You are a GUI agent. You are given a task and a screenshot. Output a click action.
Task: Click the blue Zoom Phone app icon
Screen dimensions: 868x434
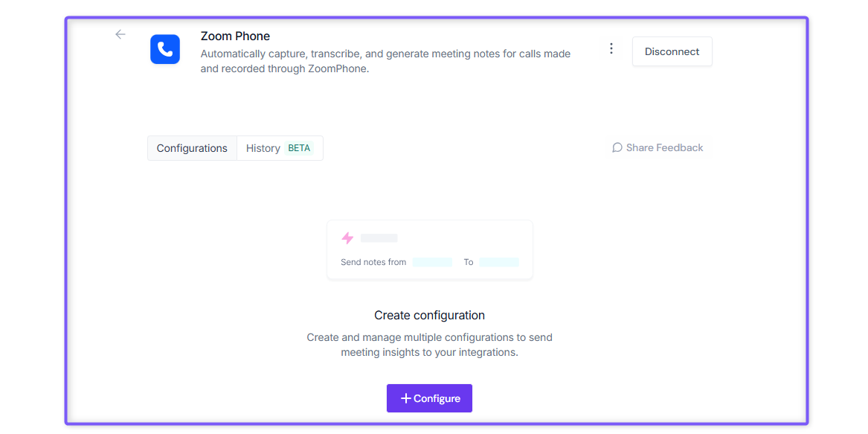pyautogui.click(x=165, y=49)
